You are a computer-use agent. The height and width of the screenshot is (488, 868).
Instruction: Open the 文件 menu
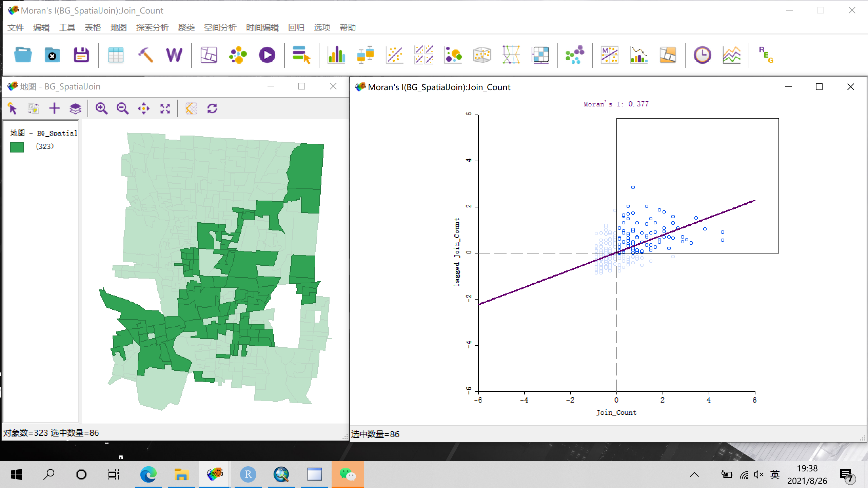(16, 27)
